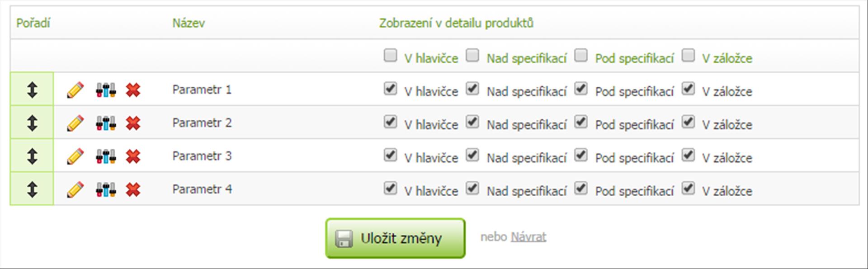868x269 pixels.
Task: Uncheck 'Pod specifikací' for Parametr 1
Action: [x=581, y=89]
